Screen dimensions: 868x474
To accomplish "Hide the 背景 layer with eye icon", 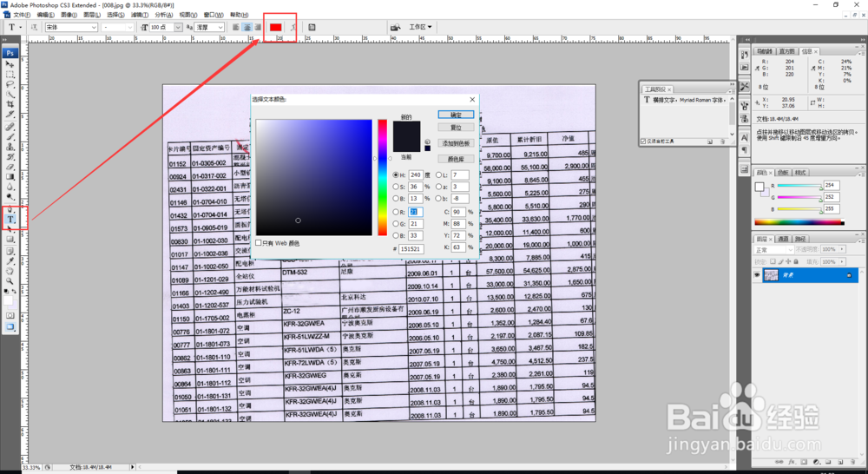I will (x=757, y=275).
